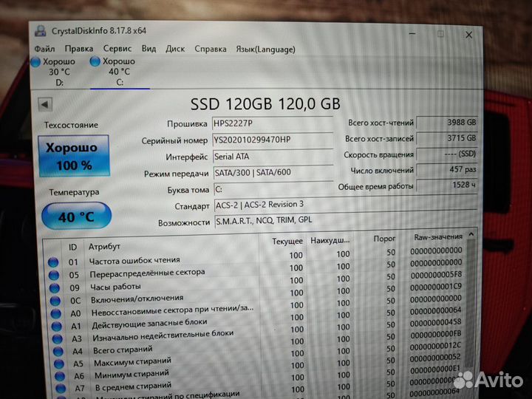Click the Хорошо status circle for disk D:
Viewport: 532px width, 399px height.
coord(35,62)
